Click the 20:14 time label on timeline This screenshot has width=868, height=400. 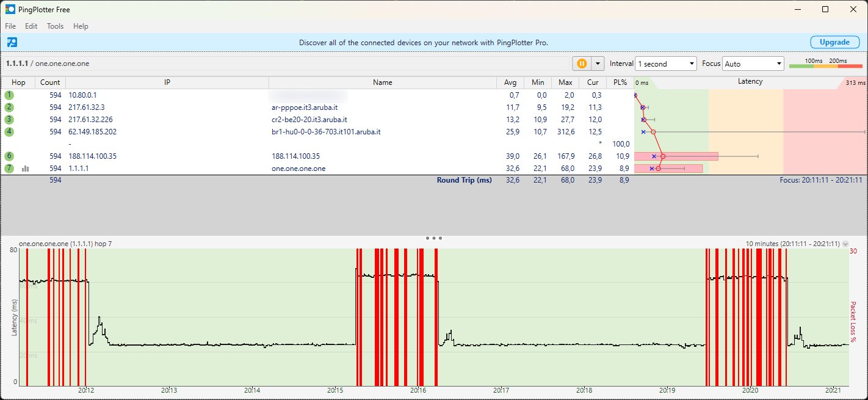[252, 390]
